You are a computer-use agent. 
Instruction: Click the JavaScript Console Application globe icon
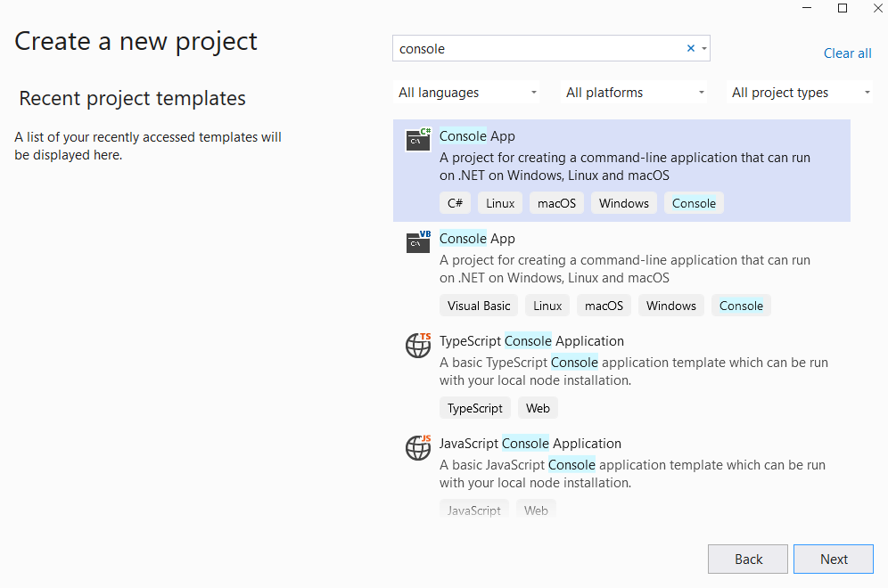pos(417,448)
